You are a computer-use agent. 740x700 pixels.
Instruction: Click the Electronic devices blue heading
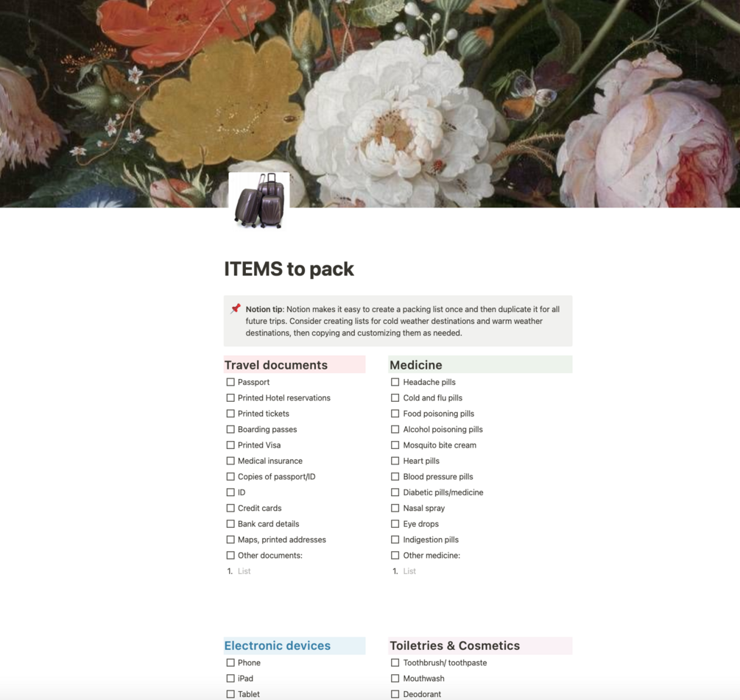click(278, 646)
